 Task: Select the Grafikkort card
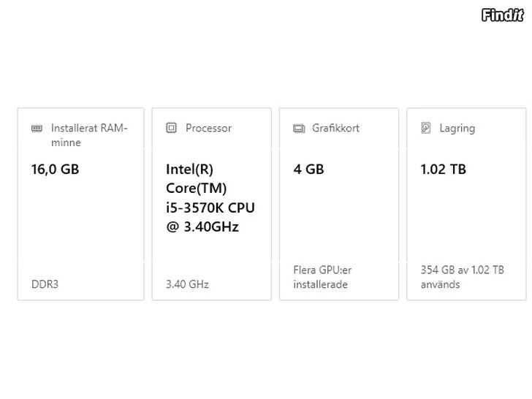coord(339,204)
